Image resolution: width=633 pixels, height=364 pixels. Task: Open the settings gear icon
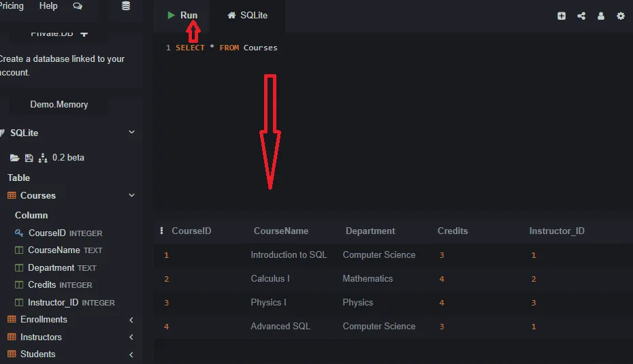[621, 16]
